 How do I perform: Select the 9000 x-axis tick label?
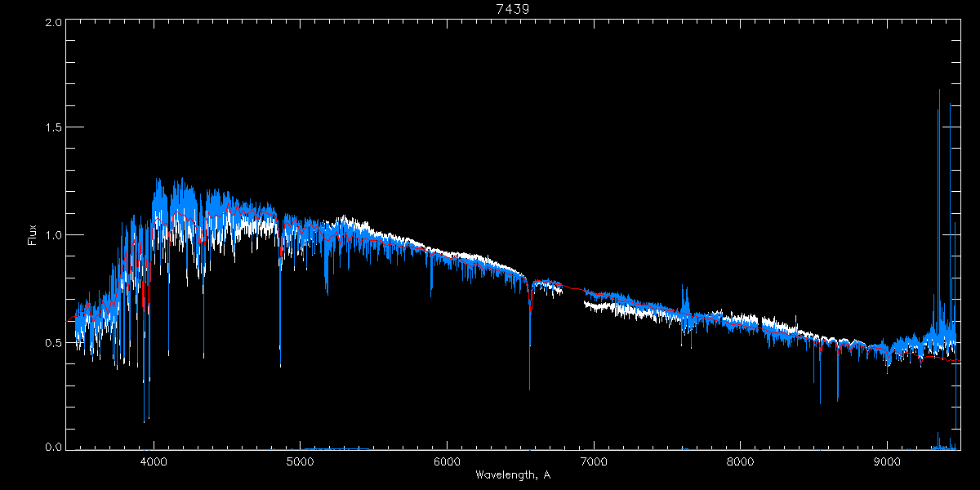tap(887, 461)
